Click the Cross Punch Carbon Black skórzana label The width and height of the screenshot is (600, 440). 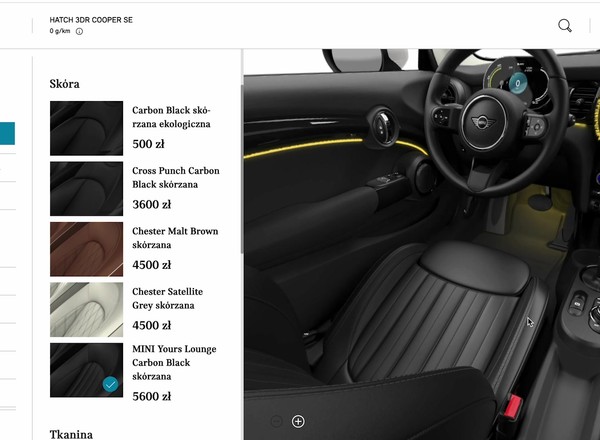pos(175,177)
